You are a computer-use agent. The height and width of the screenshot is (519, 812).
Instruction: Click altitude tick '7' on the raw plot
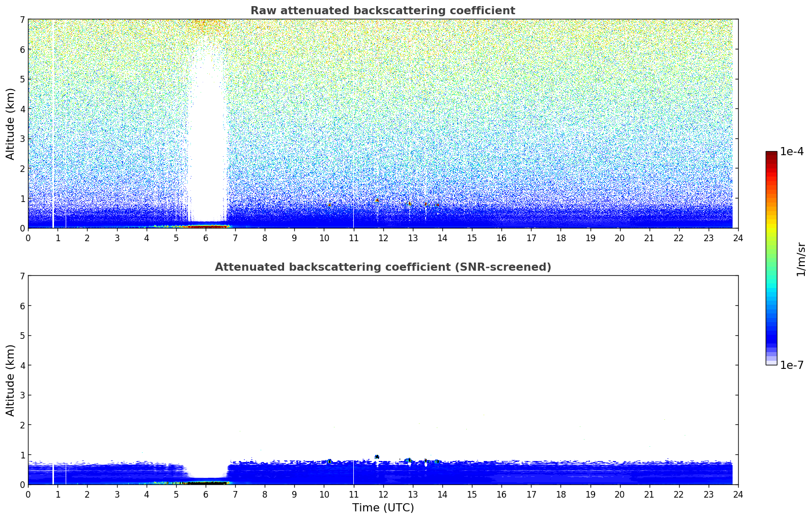(22, 19)
